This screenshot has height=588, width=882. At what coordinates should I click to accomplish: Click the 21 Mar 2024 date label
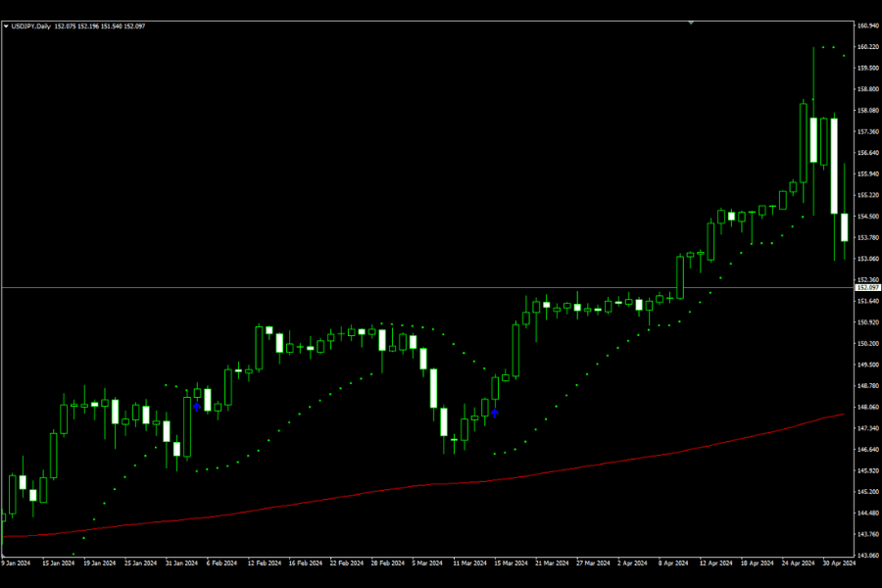pyautogui.click(x=552, y=563)
